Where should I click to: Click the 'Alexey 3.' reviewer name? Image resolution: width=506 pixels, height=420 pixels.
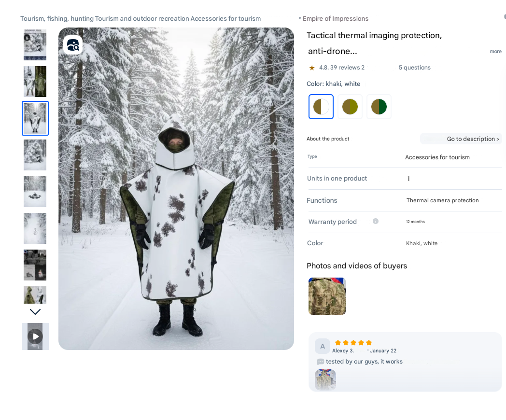pyautogui.click(x=343, y=350)
